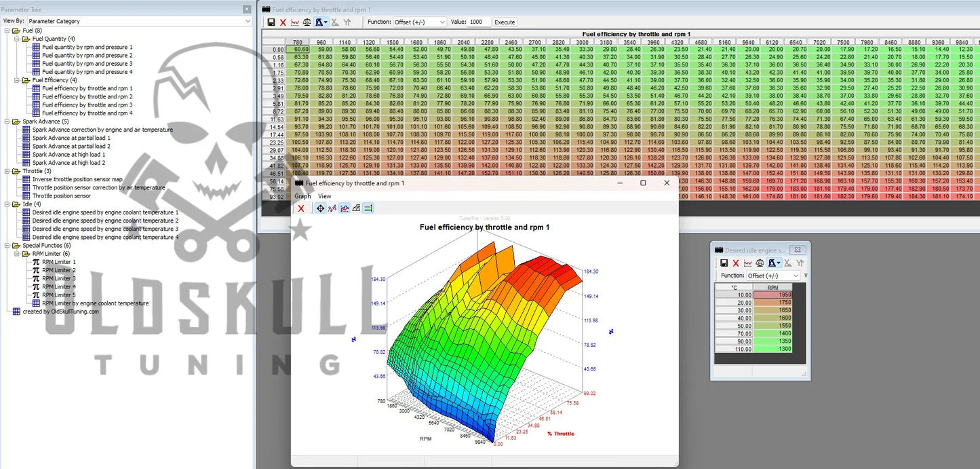Click the Value input field containing 1000

[x=479, y=22]
